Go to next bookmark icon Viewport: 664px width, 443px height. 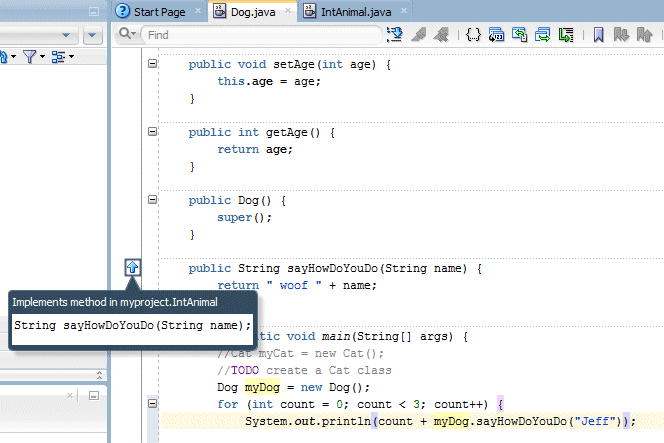click(621, 35)
